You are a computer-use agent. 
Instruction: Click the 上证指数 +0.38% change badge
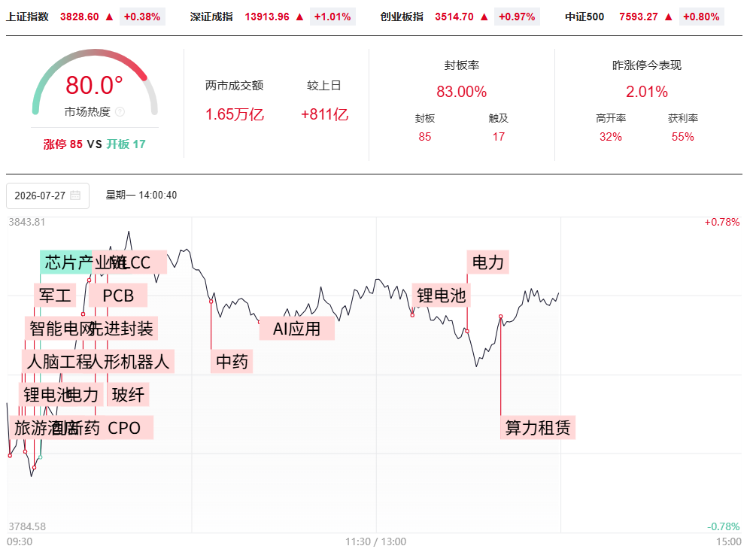pos(142,17)
